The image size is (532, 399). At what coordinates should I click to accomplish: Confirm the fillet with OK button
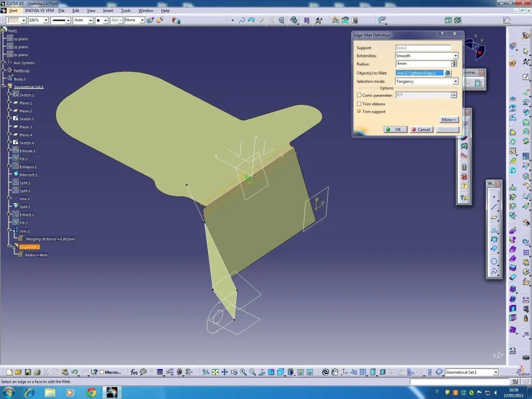395,130
